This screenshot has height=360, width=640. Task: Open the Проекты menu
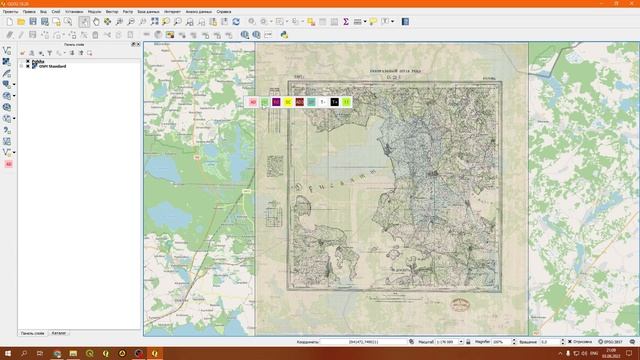coord(10,12)
